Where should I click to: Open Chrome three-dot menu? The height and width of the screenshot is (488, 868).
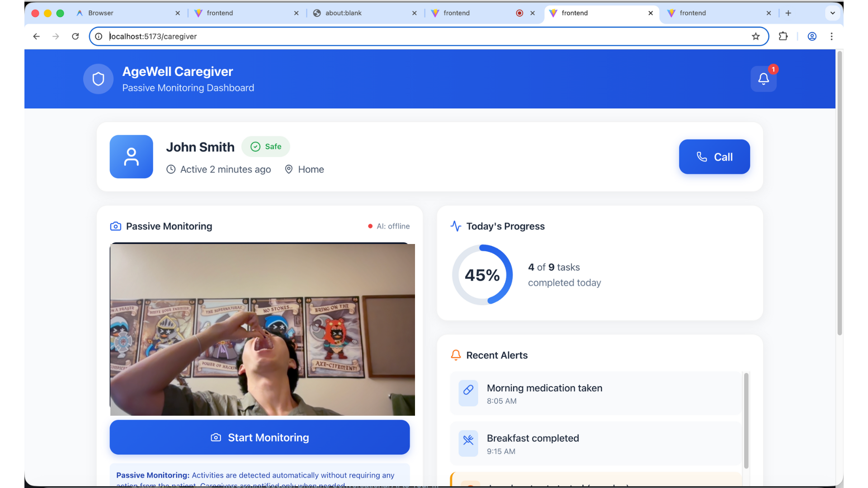pyautogui.click(x=831, y=37)
